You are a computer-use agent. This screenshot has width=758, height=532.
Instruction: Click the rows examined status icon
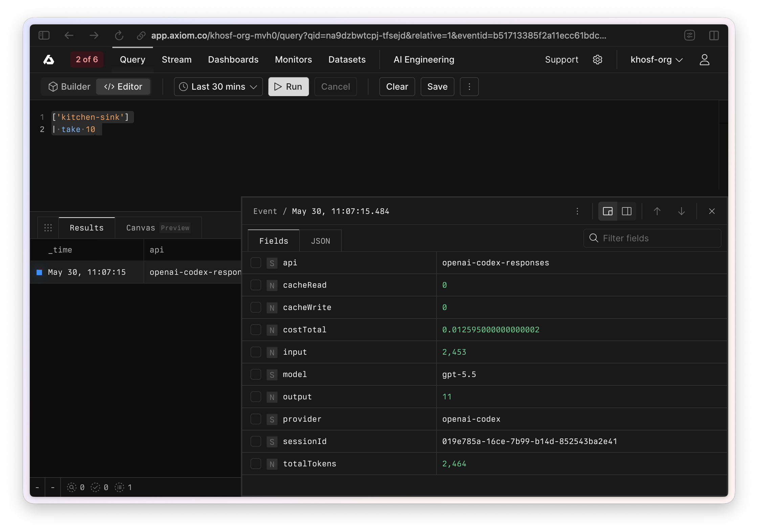tap(72, 487)
